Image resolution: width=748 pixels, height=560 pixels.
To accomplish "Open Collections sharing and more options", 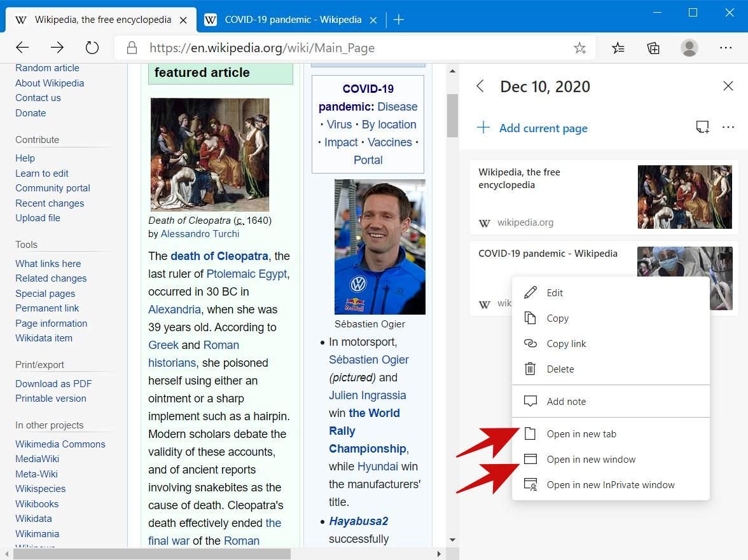I will 728,126.
